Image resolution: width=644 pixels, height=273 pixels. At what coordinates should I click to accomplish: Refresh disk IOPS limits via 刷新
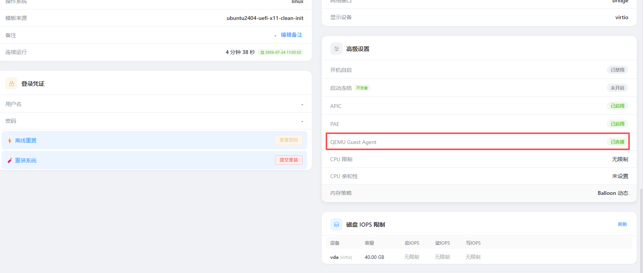pos(623,224)
